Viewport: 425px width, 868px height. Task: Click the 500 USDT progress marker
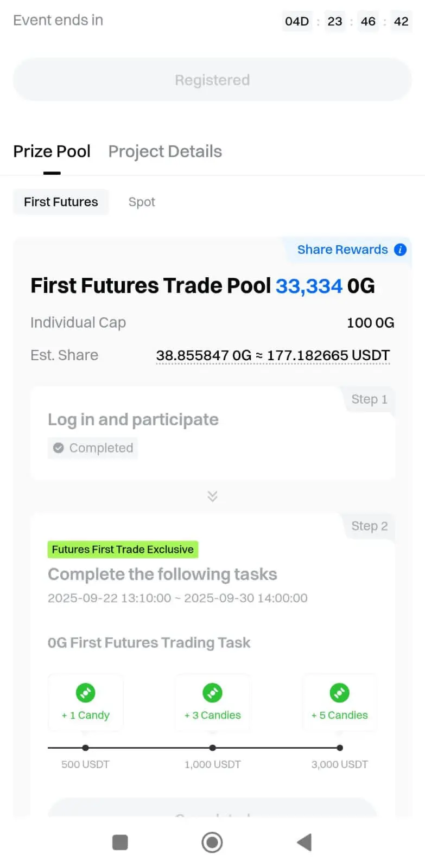(x=86, y=748)
